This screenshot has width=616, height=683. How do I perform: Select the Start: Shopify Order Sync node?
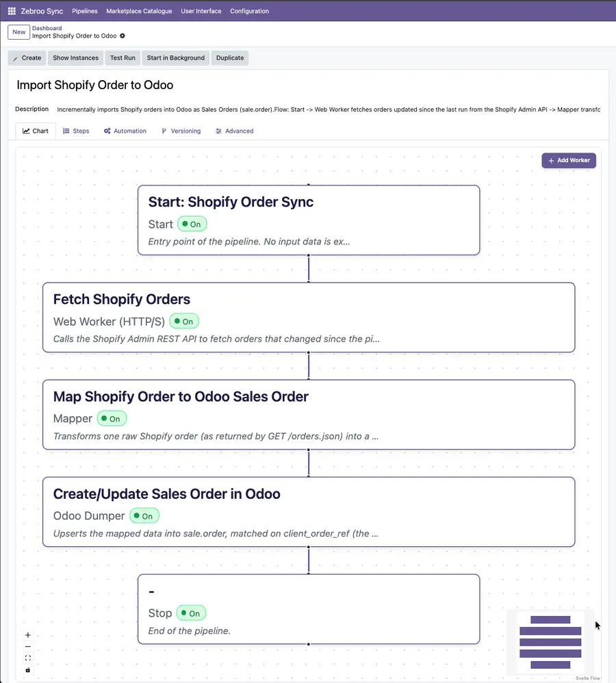pos(309,220)
